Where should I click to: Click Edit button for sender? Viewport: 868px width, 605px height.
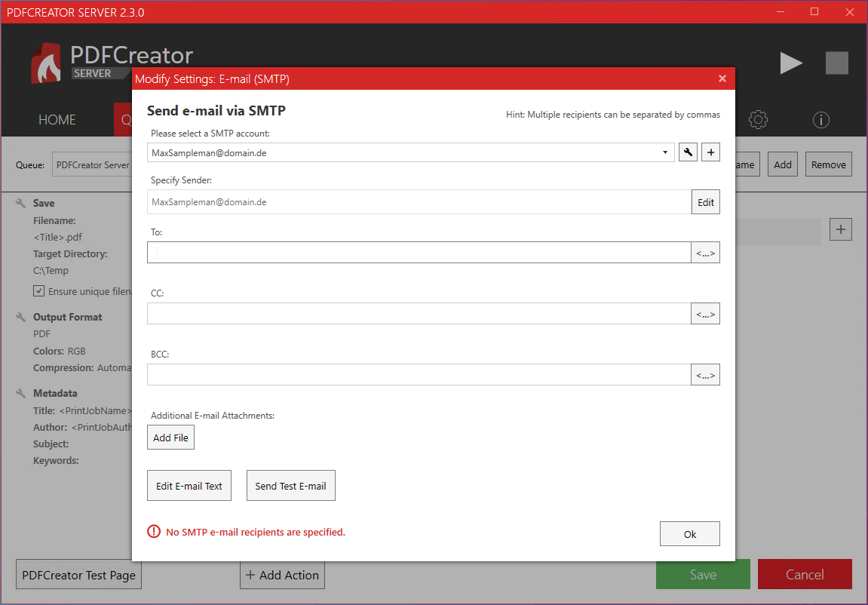point(705,202)
